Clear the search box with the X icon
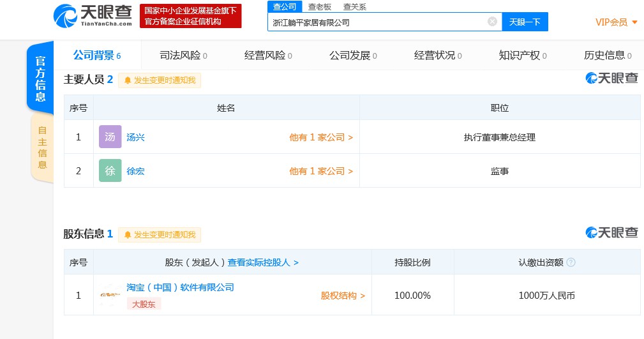The height and width of the screenshot is (339, 644). 492,21
